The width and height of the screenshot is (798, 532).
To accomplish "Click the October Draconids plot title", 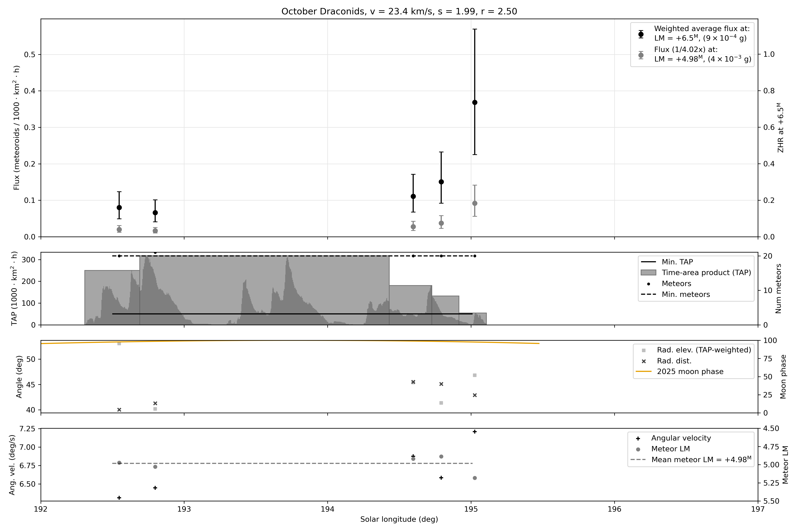I will pos(399,12).
